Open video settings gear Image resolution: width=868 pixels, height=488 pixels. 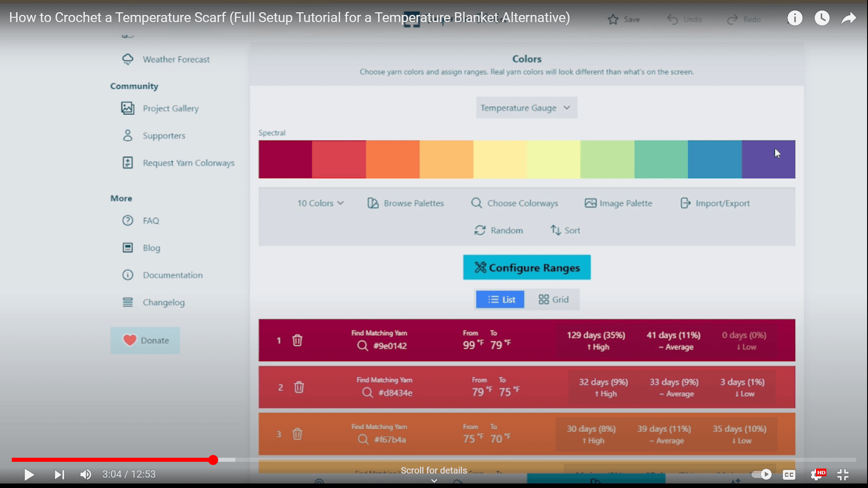click(x=816, y=474)
